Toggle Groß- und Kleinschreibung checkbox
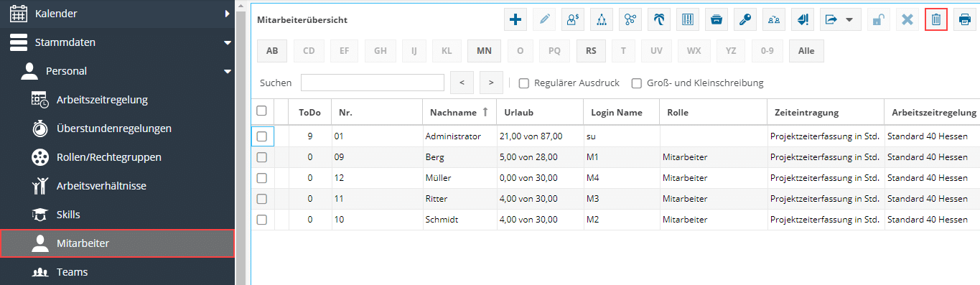980x285 pixels. click(636, 83)
